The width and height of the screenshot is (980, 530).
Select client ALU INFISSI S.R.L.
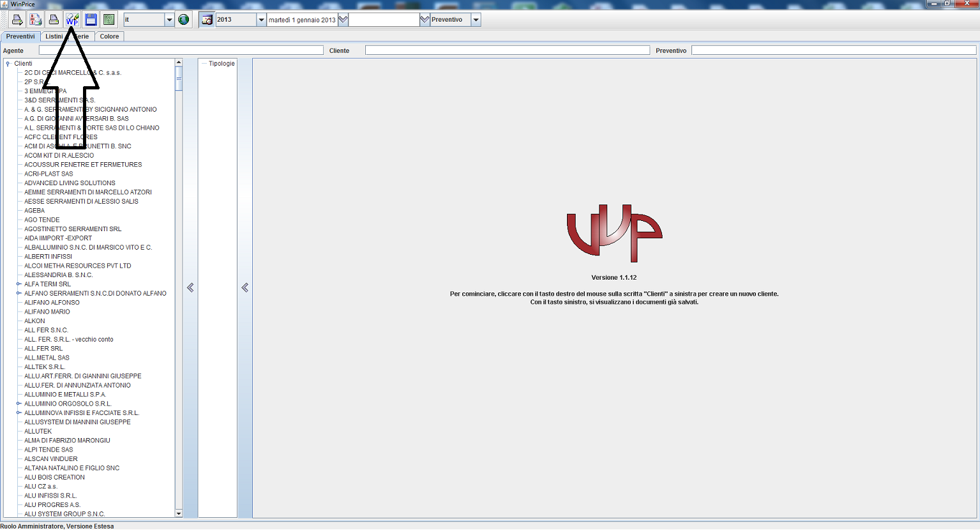[x=50, y=496]
